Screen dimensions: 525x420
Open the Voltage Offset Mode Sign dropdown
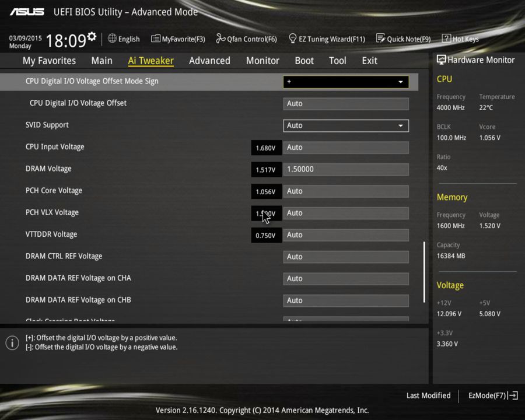point(345,82)
